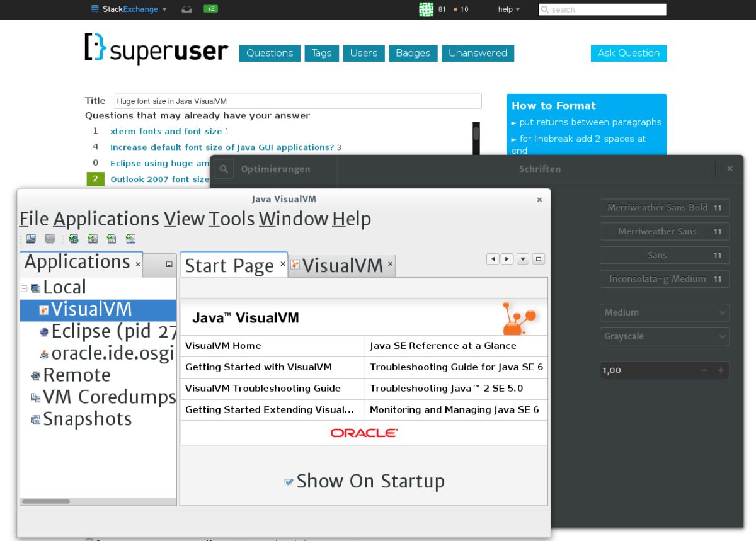Open the Merriweather Sans Bold 11 font chooser
Screen dimensions: 756x541
pos(665,208)
